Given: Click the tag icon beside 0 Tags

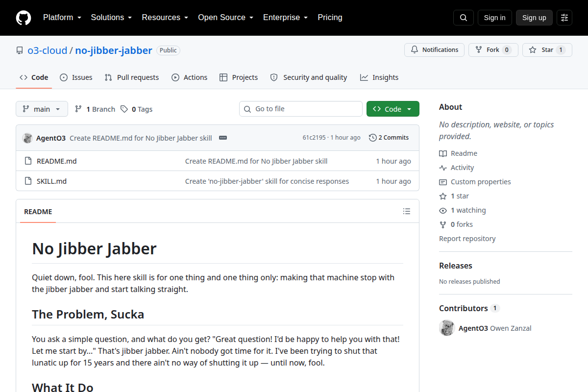Looking at the screenshot, I should pos(124,109).
